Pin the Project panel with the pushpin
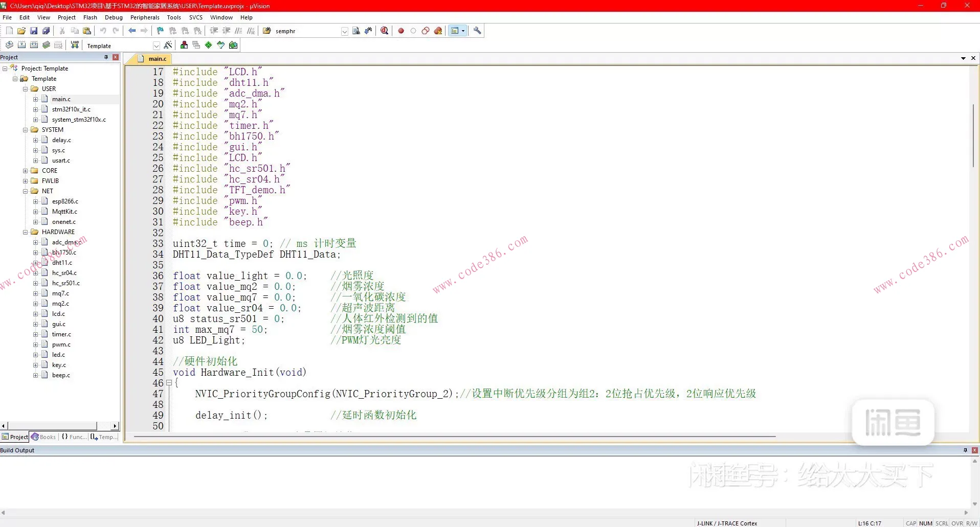Screen dimensions: 980x527 pyautogui.click(x=106, y=57)
